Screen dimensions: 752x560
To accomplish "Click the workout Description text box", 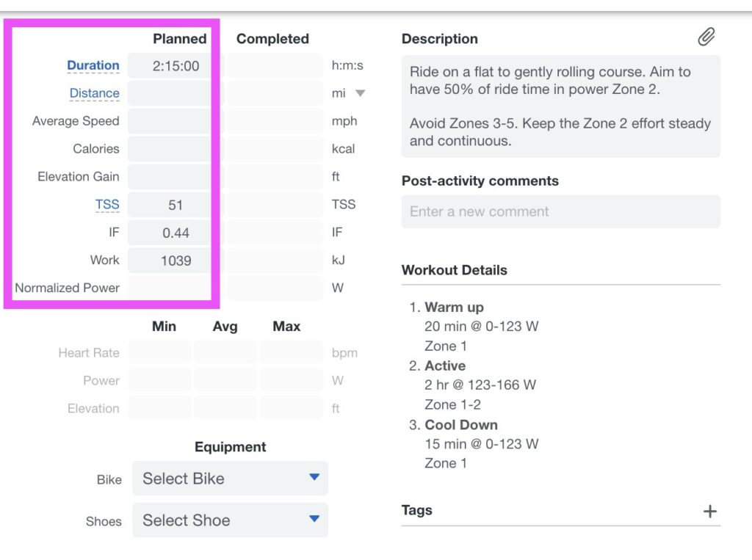I will point(560,106).
